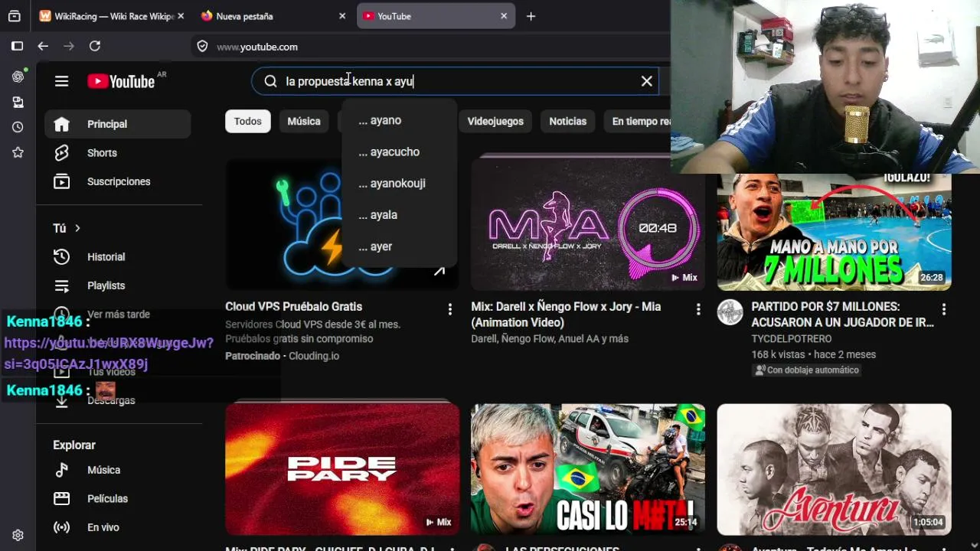
Task: Open browser history clock icon in sidebar
Action: (18, 127)
